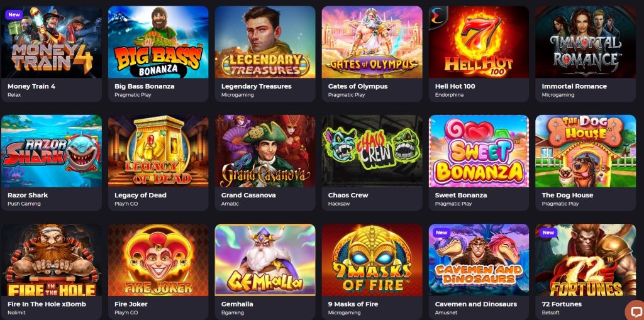Click the Immortal Romance title text
644x320 pixels.
point(574,86)
